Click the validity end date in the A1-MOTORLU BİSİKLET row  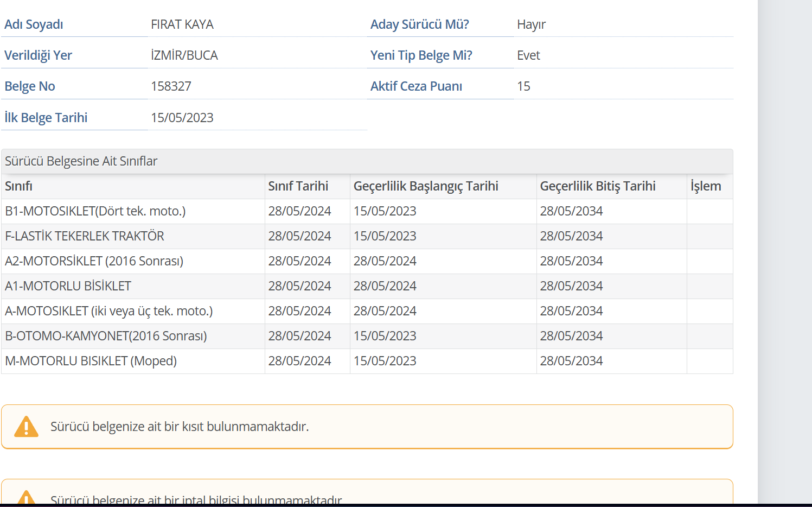point(571,286)
